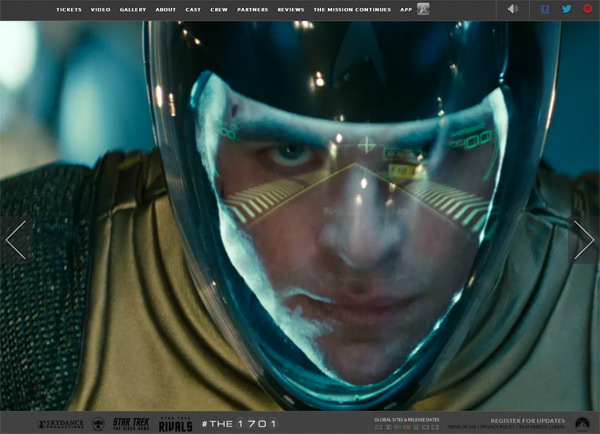Viewport: 600px width, 434px height.
Task: Open the Reviews menu item
Action: [291, 10]
